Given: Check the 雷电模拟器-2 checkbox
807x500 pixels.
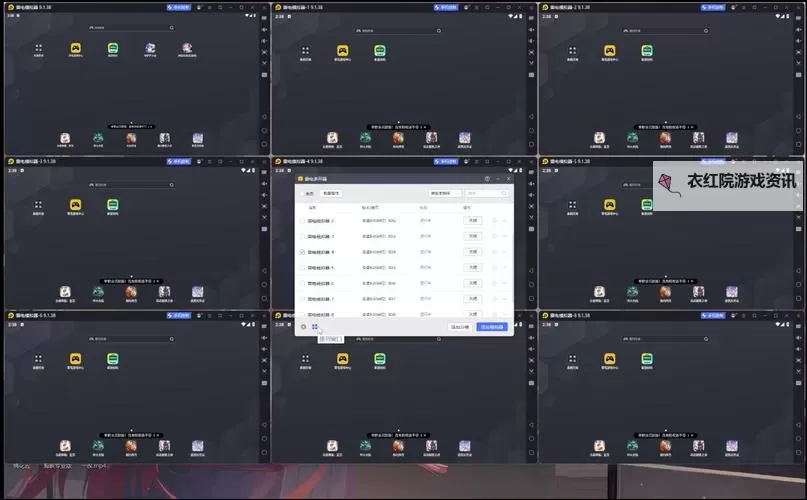Looking at the screenshot, I should [x=303, y=221].
